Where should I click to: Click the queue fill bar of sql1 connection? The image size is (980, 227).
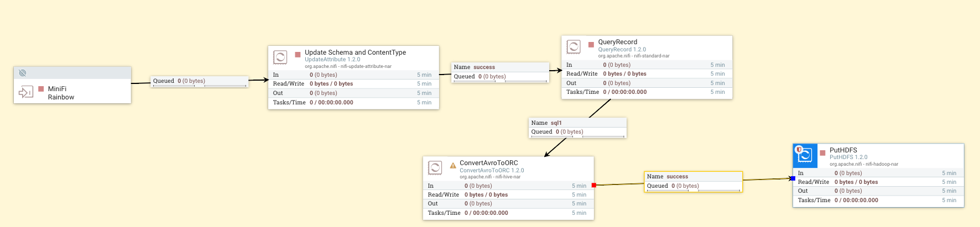pos(577,136)
